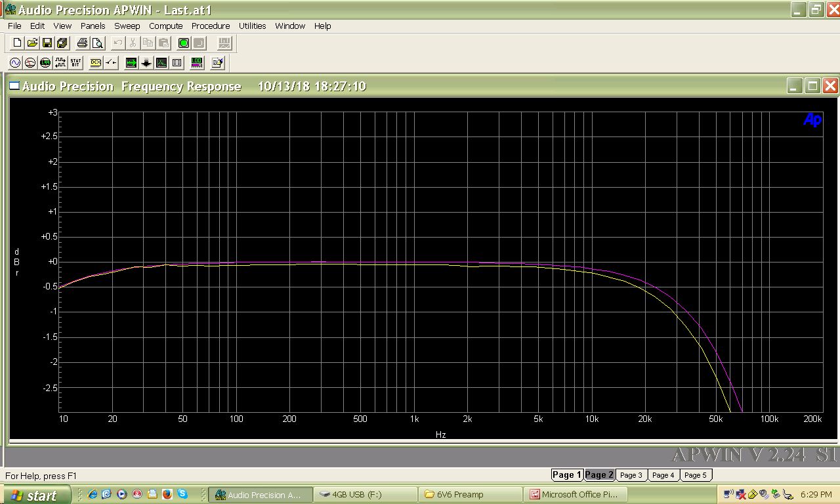840x504 pixels.
Task: Switch to the Page 3 tab
Action: [x=631, y=475]
